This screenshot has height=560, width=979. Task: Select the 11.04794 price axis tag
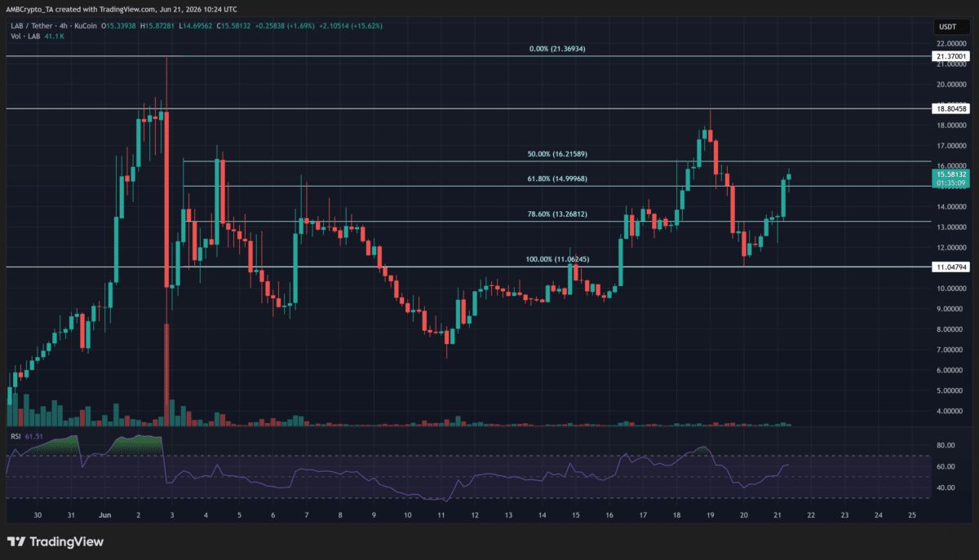pyautogui.click(x=950, y=267)
